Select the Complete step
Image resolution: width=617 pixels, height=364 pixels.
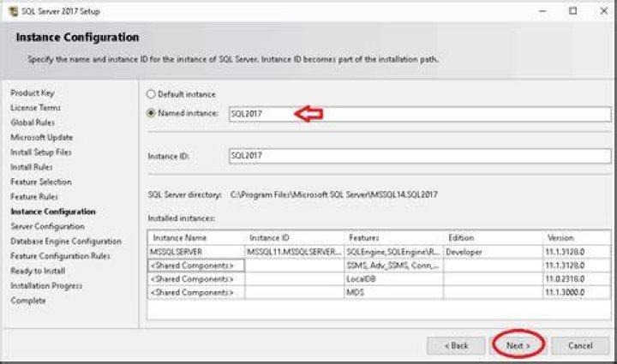(x=28, y=301)
